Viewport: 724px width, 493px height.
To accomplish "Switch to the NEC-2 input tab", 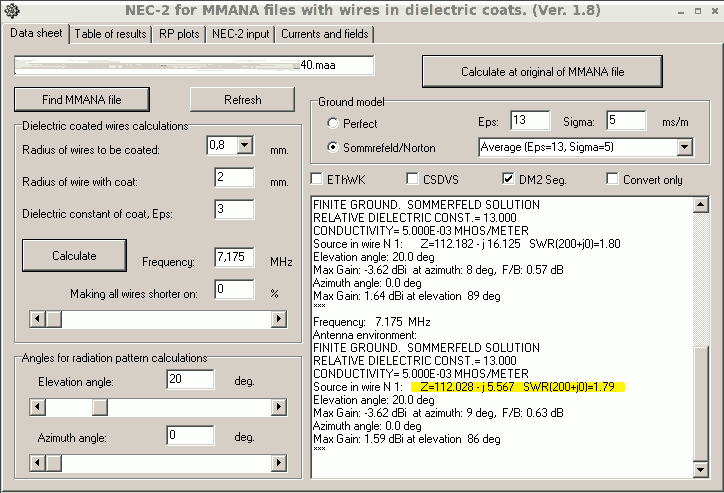I will [x=241, y=34].
